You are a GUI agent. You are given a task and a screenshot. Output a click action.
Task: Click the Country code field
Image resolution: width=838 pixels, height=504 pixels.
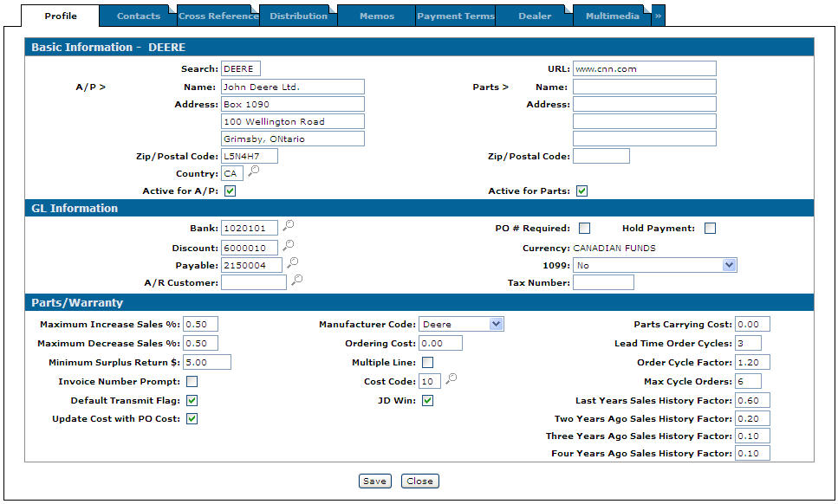(232, 173)
